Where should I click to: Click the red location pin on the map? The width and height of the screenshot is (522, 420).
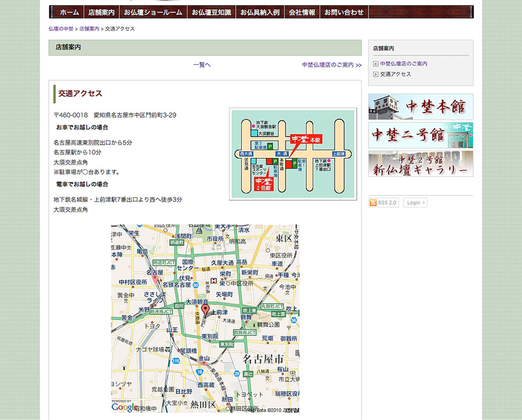(205, 311)
